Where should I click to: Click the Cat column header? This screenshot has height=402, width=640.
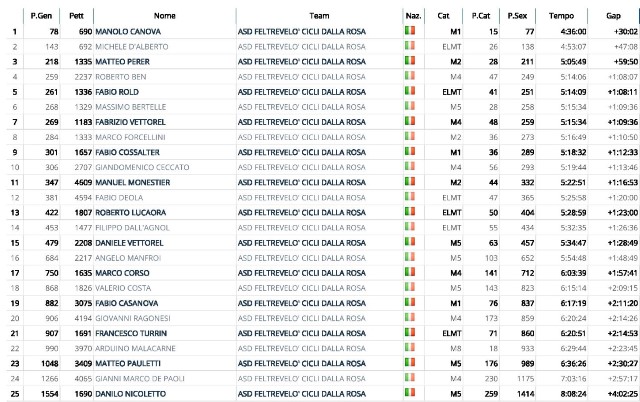[x=443, y=16]
